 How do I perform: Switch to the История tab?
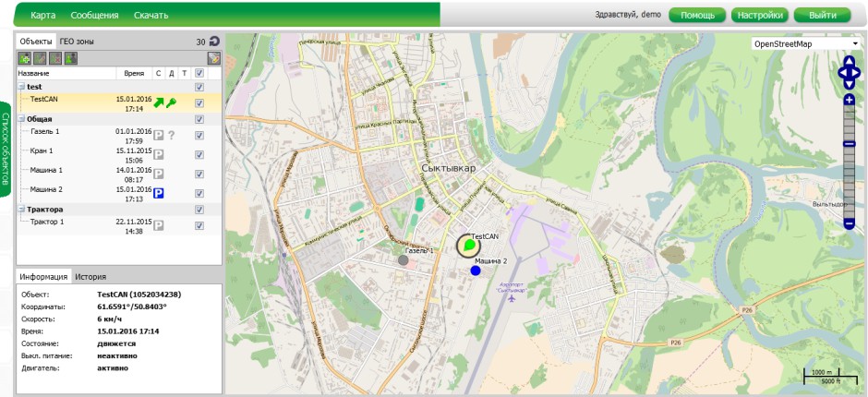point(90,276)
